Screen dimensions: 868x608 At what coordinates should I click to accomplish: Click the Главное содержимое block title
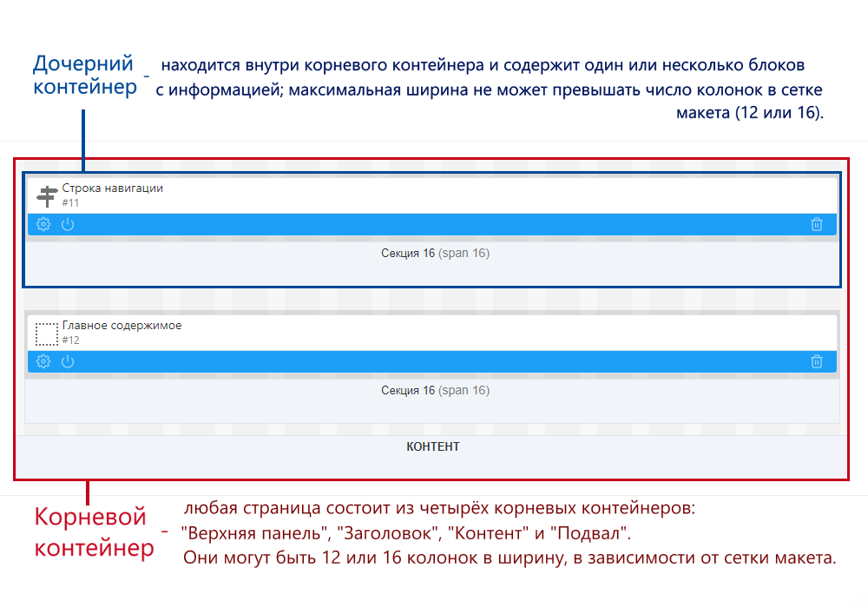point(122,326)
